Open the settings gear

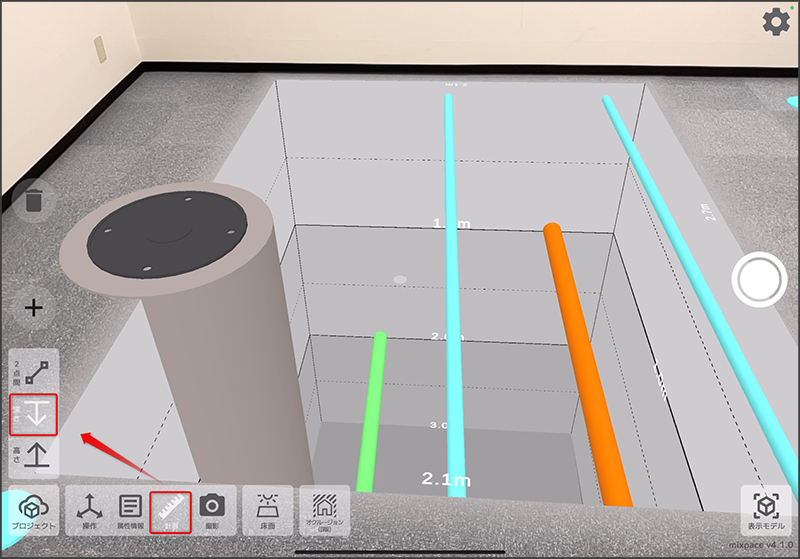coord(775,21)
